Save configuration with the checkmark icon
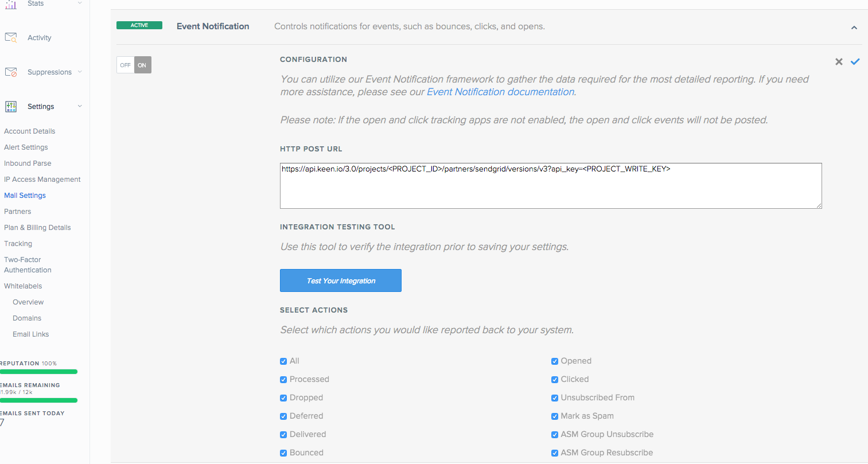Screen dimensions: 868x464 [x=855, y=61]
